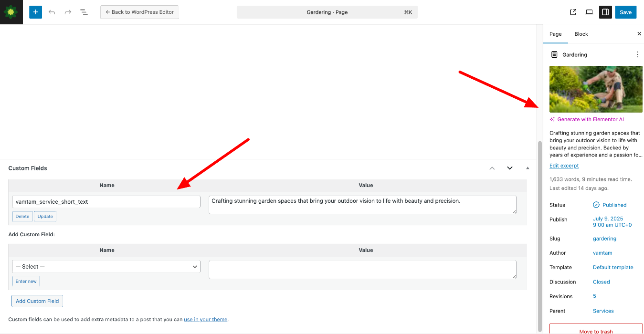Change the author vamtam
644x334 pixels.
click(602, 253)
